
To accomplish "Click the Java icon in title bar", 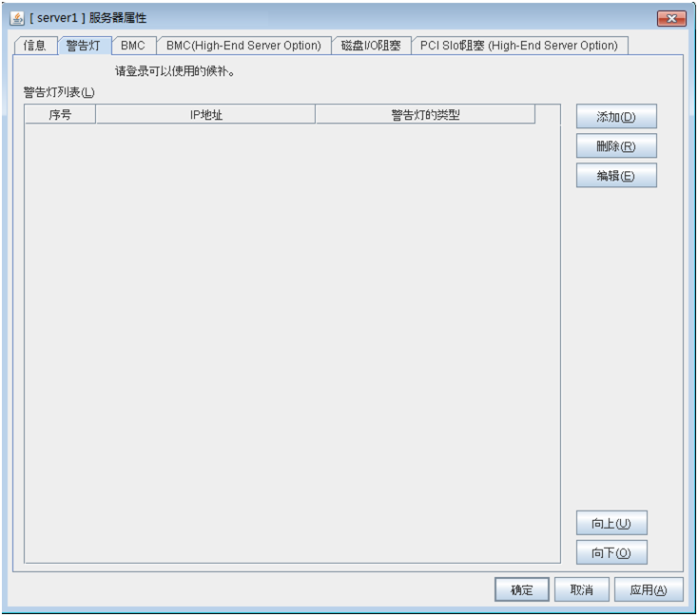I will click(x=17, y=18).
